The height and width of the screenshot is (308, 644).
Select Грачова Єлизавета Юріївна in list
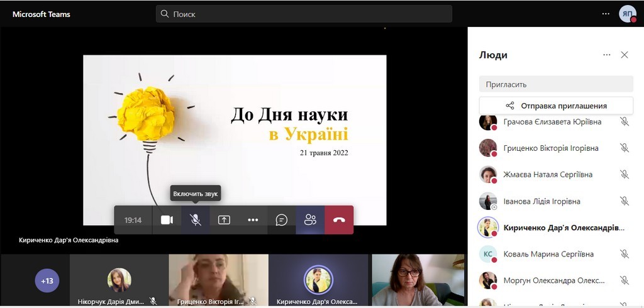pos(552,122)
